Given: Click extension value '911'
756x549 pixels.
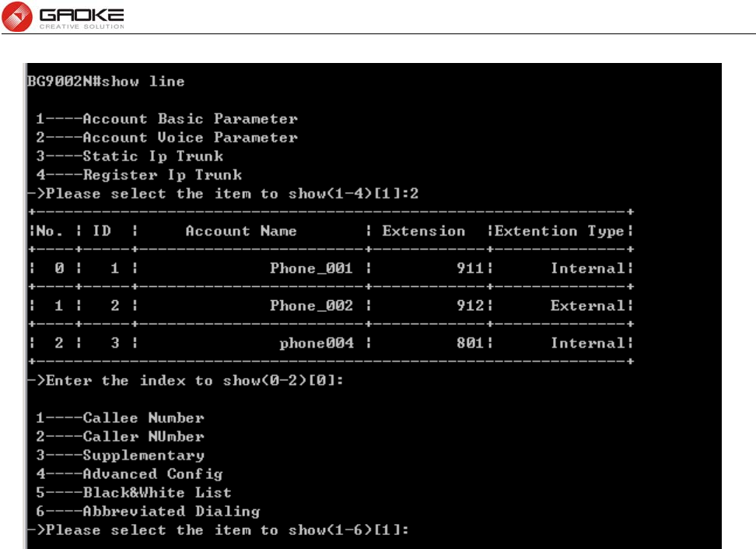Looking at the screenshot, I should pos(470,268).
